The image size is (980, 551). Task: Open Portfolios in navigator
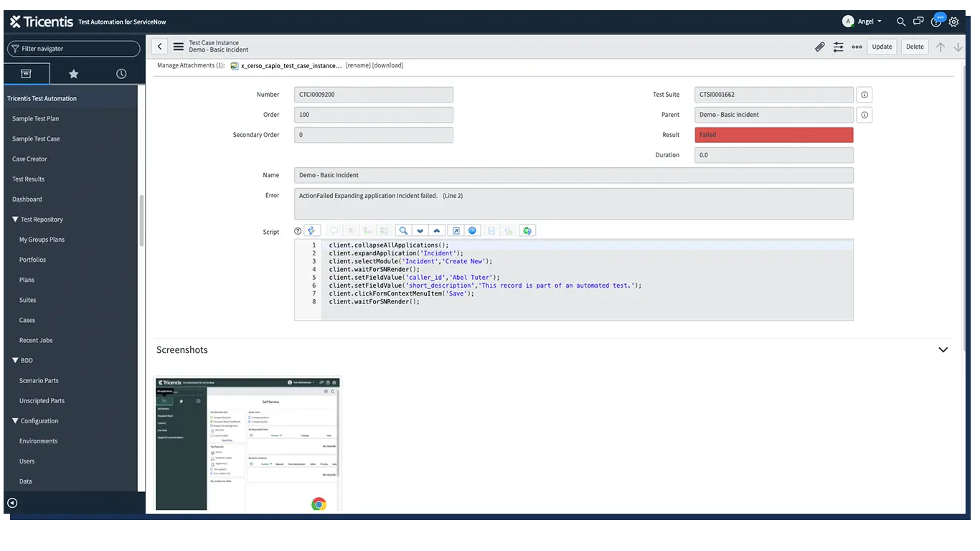[32, 260]
